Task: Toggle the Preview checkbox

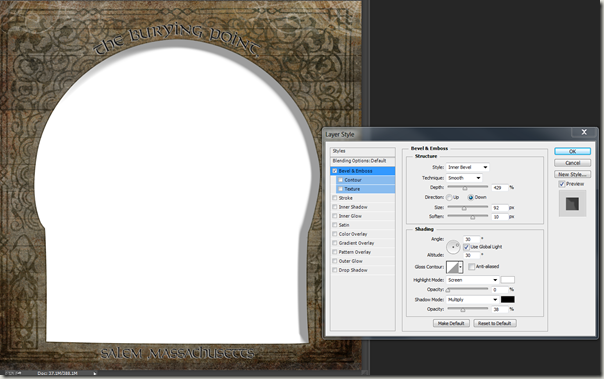Action: point(562,184)
